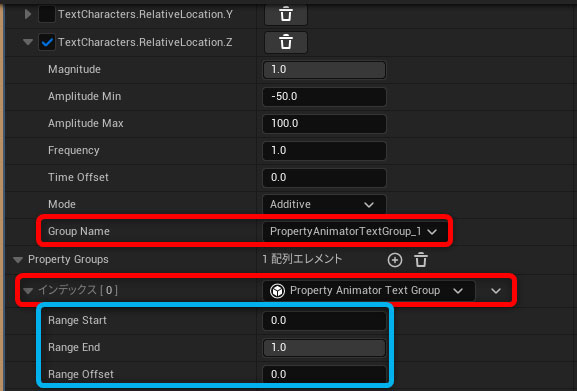Viewport: 577px width, 391px height.
Task: Delete the TextCharacters.RelativeLocation.Z property
Action: coord(286,42)
